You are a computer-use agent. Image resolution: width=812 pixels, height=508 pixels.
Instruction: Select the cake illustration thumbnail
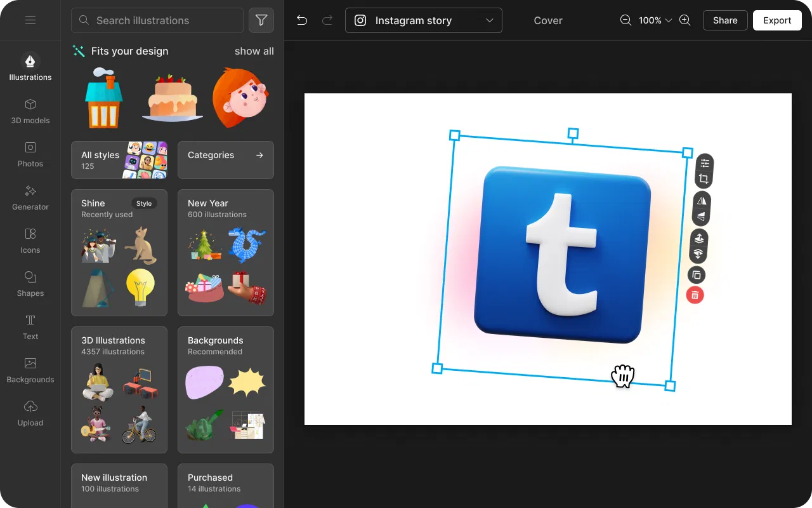pyautogui.click(x=173, y=98)
